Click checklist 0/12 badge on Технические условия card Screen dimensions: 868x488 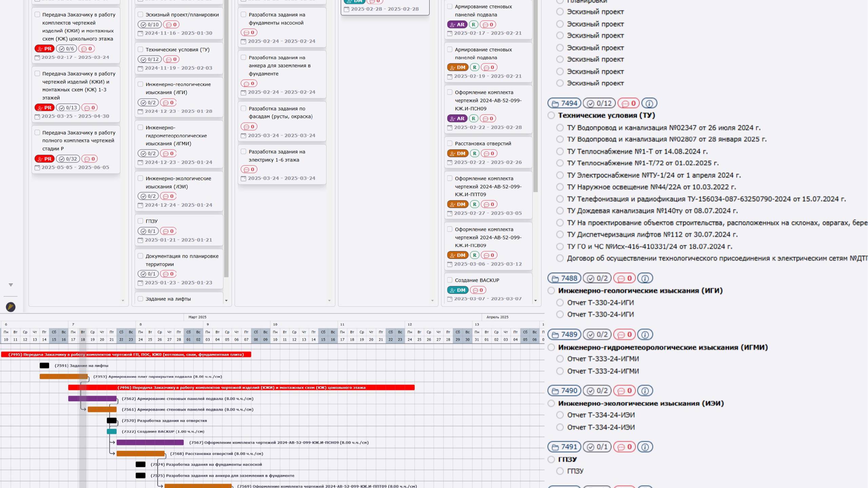(150, 59)
